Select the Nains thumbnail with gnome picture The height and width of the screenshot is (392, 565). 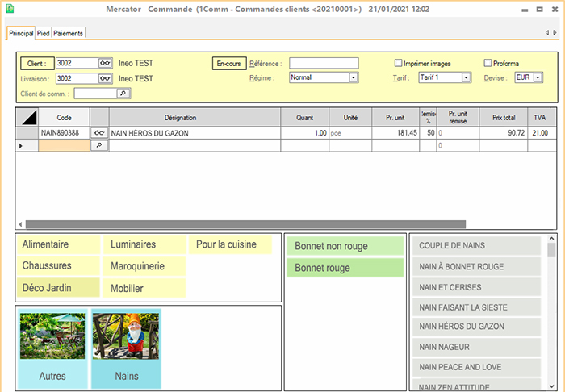tap(126, 348)
